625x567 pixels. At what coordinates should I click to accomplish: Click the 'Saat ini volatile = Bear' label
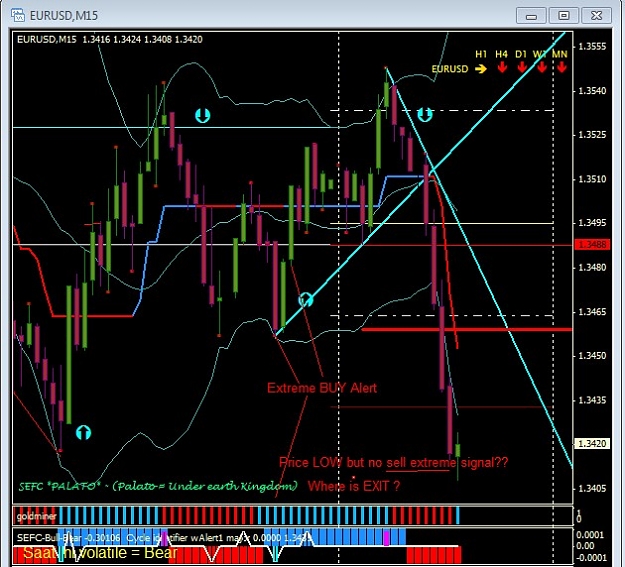click(100, 553)
